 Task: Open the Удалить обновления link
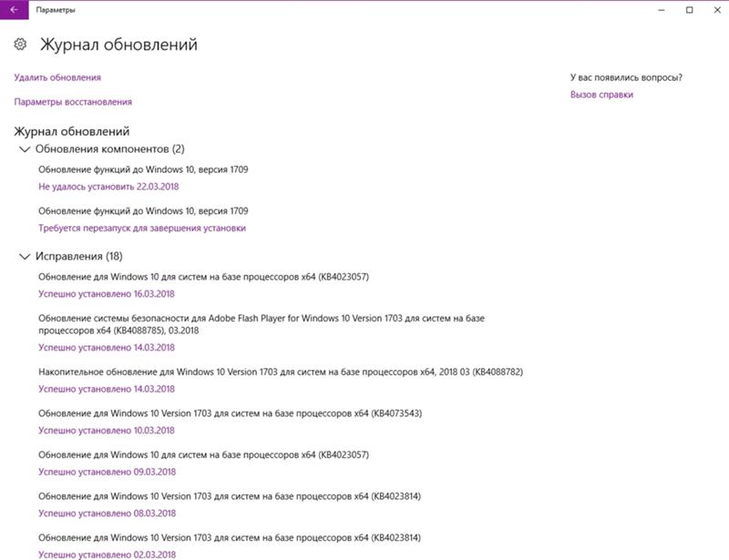pos(57,77)
